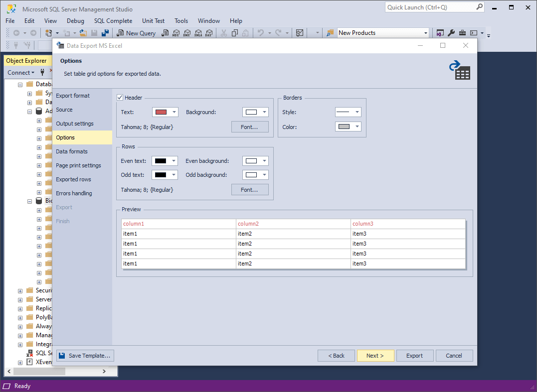Image resolution: width=537 pixels, height=392 pixels.
Task: Uncheck the Header checkbox
Action: 120,98
